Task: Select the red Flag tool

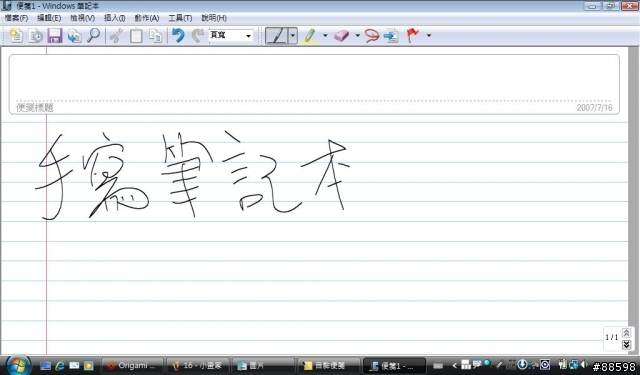Action: click(413, 36)
